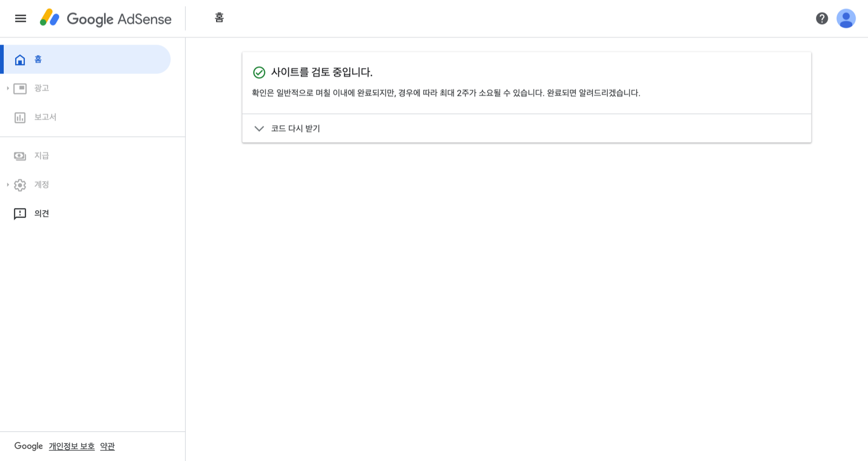Viewport: 868px width, 461px height.
Task: Select the 홈 sidebar menu item
Action: click(87, 59)
